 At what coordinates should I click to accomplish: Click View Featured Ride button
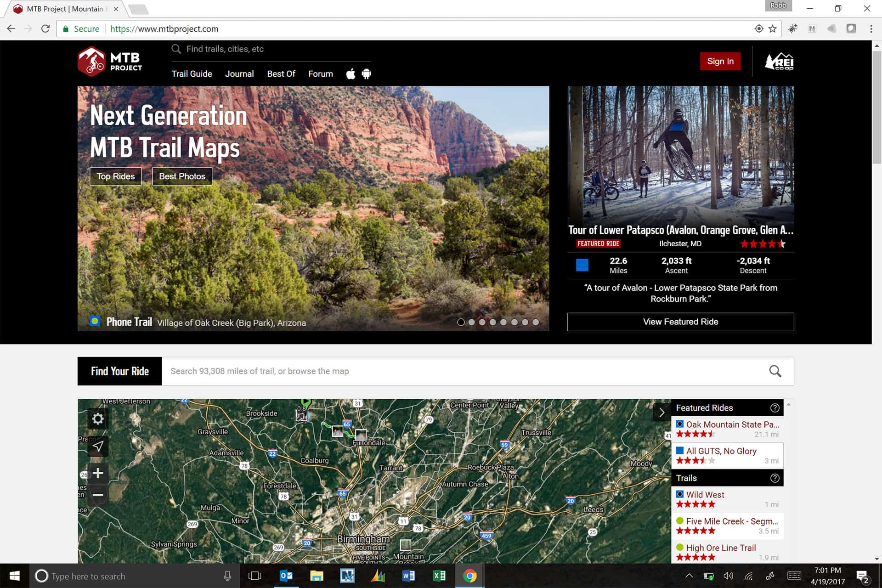pos(680,322)
